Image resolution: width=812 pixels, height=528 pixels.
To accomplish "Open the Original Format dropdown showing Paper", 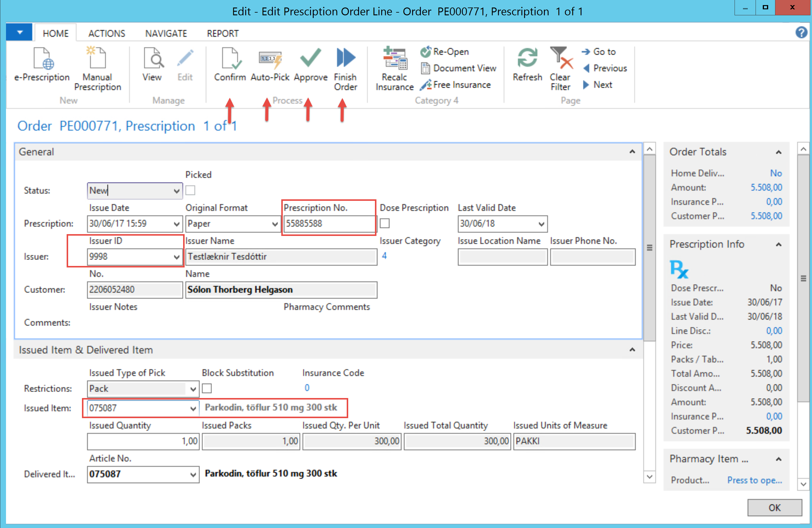I will (275, 224).
